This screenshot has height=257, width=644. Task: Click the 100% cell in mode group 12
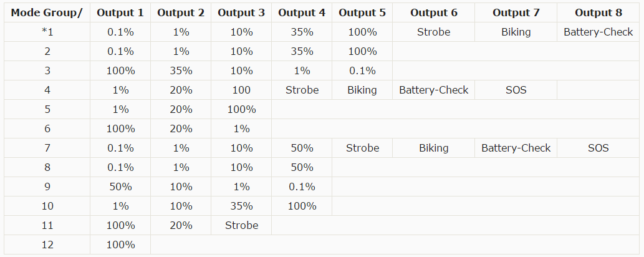coord(120,245)
